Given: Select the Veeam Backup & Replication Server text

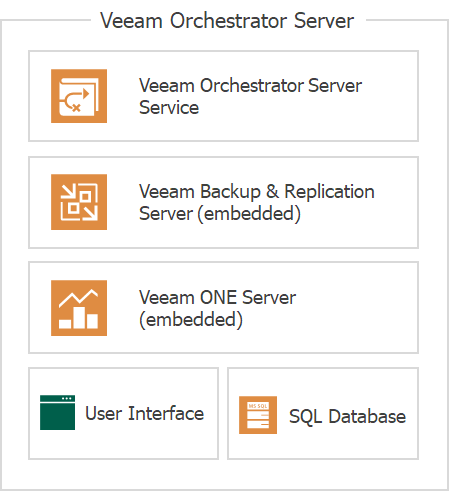Looking at the screenshot, I should [257, 202].
